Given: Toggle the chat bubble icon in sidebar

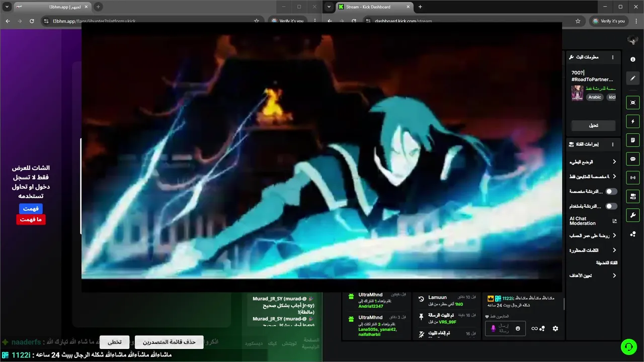Looking at the screenshot, I should point(633,159).
